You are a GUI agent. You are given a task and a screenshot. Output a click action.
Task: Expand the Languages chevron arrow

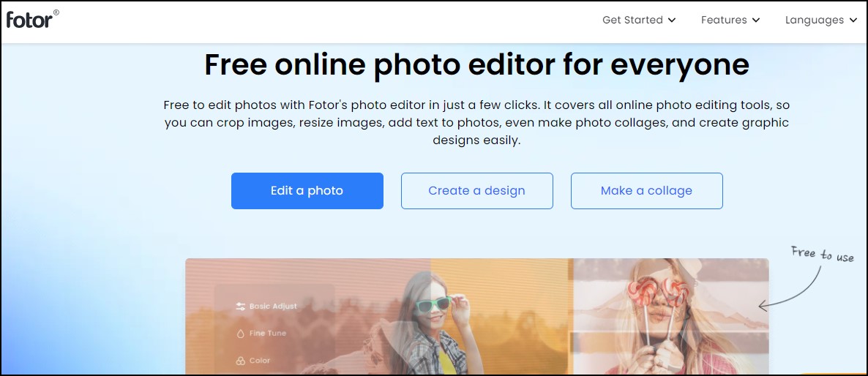(x=853, y=20)
